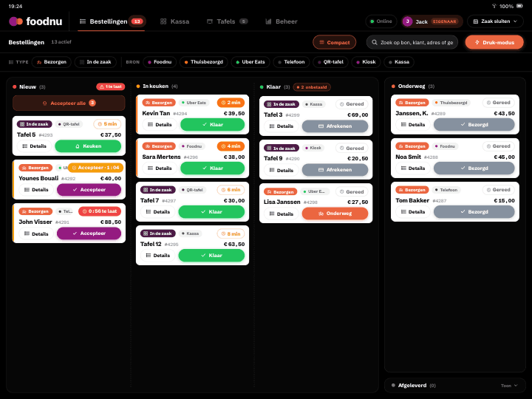Expand the Afgeleverd section with Toon
532x399 pixels.
(x=509, y=386)
